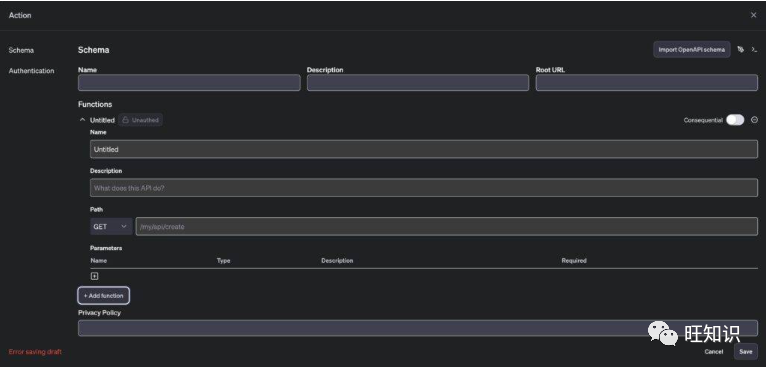The width and height of the screenshot is (766, 368).
Task: Collapse the Untitled function section
Action: pos(83,120)
